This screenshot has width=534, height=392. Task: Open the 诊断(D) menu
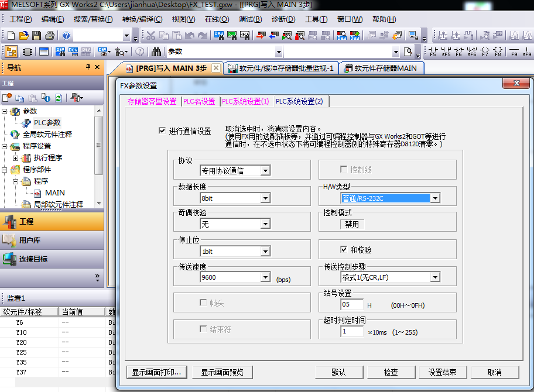click(283, 19)
